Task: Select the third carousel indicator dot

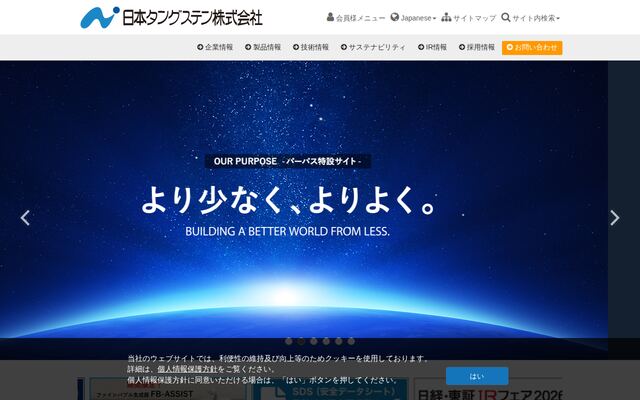Action: pyautogui.click(x=313, y=341)
